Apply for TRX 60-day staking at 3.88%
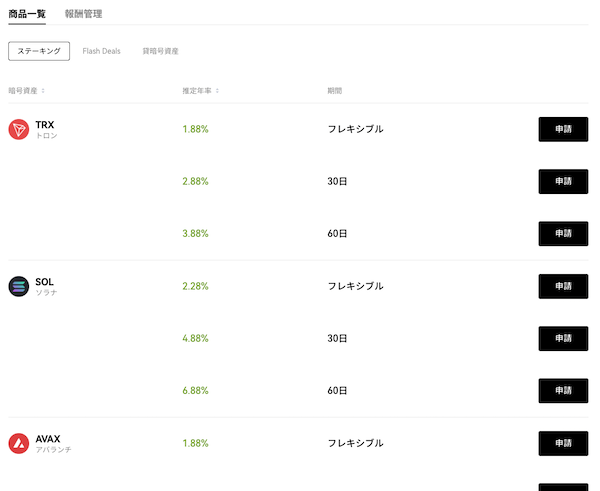600x491 pixels. click(563, 233)
